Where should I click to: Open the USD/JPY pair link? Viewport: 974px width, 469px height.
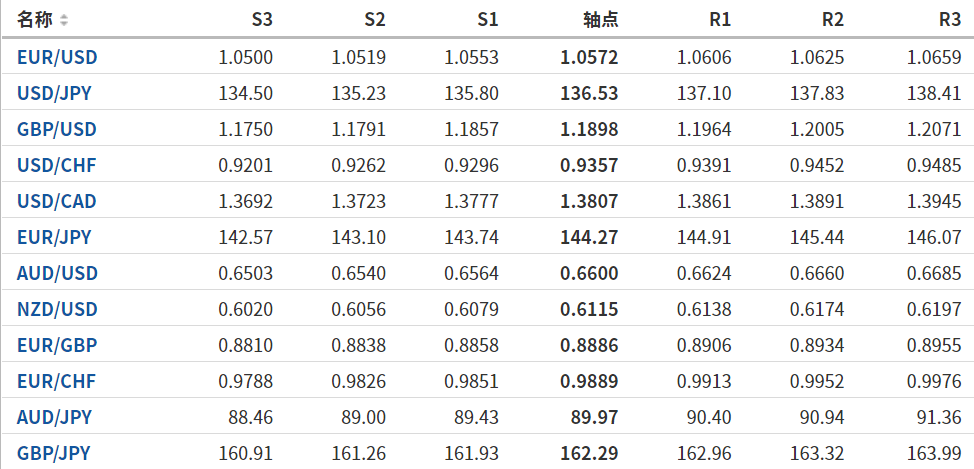[x=55, y=94]
